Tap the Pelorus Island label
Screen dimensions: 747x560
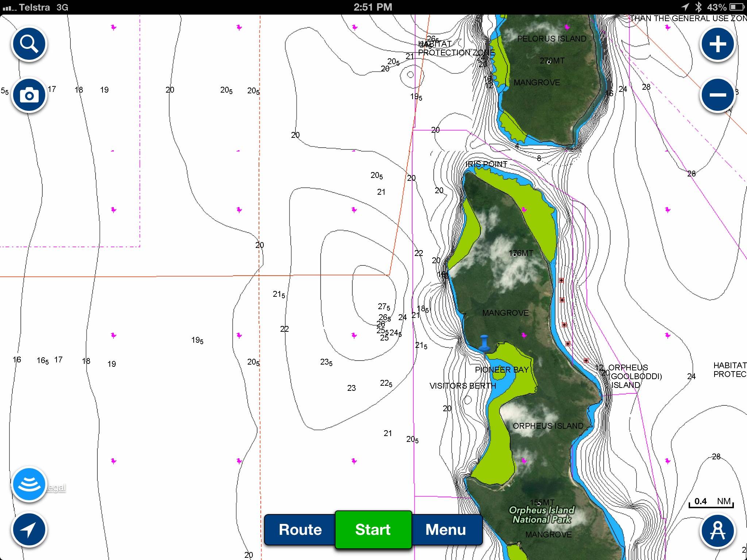coord(551,39)
